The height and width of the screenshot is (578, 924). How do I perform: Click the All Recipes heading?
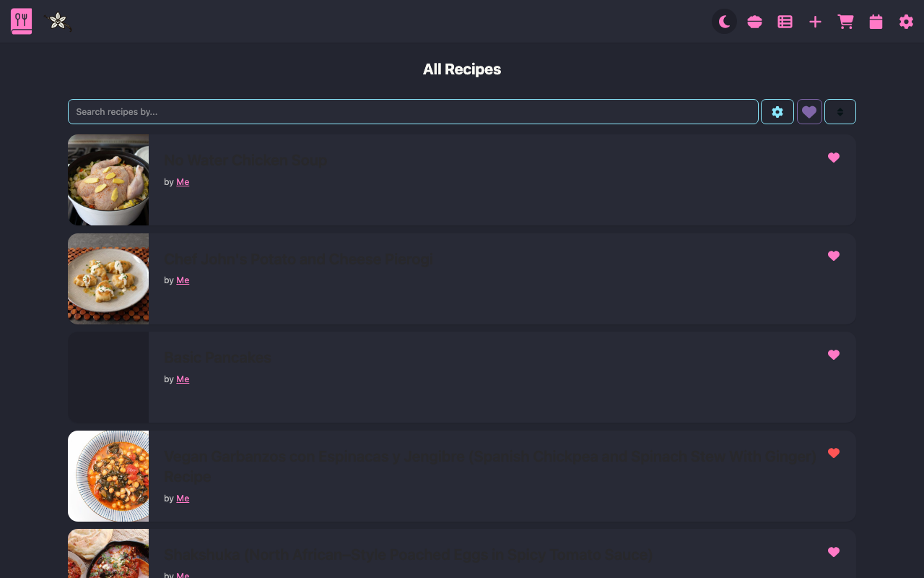pos(462,69)
